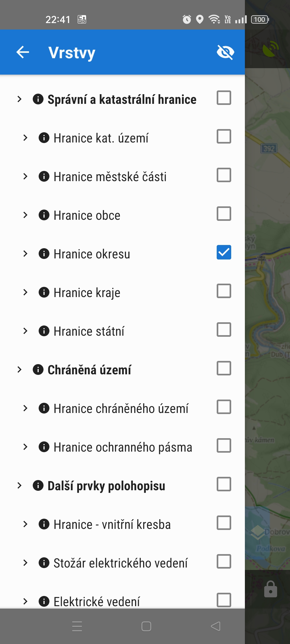Tap the green GPS signal icon

(270, 49)
